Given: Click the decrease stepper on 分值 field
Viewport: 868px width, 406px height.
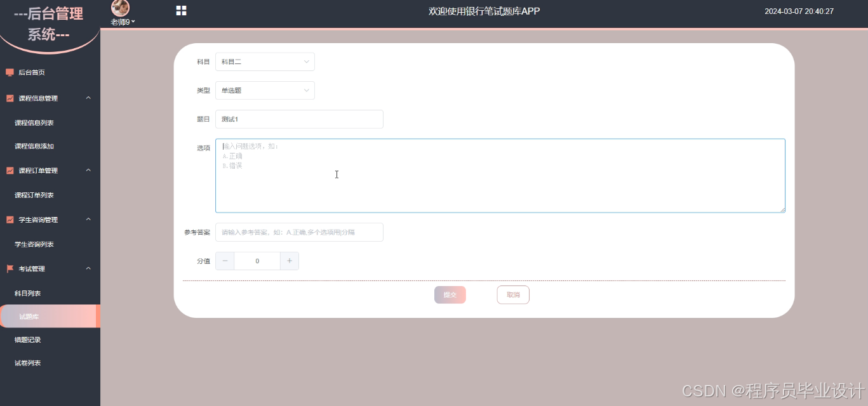Looking at the screenshot, I should point(224,261).
